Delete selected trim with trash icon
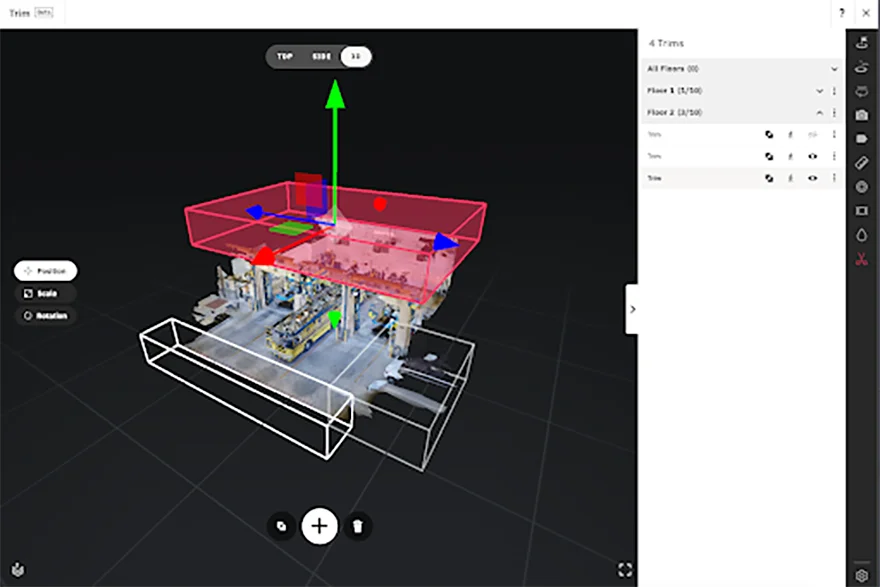The height and width of the screenshot is (587, 880). tap(358, 525)
